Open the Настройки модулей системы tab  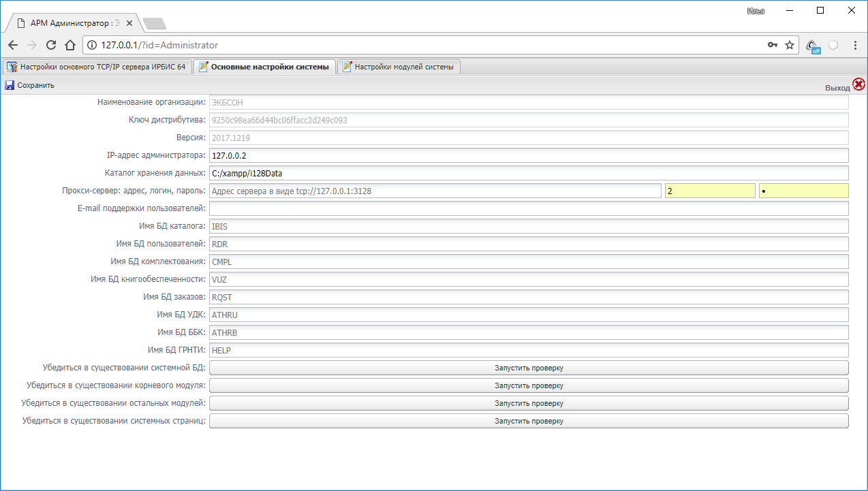click(x=400, y=67)
